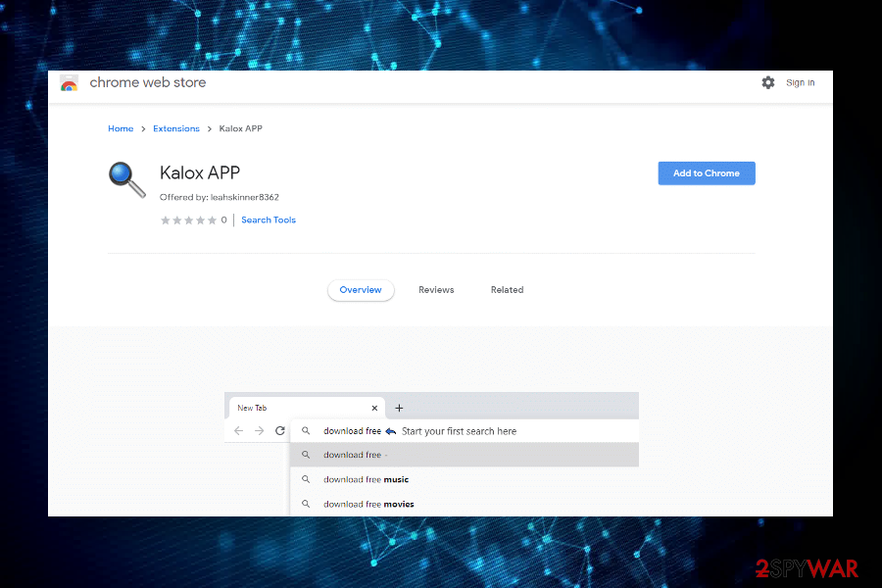Click the Kalox APP magnifying glass icon
This screenshot has height=588, width=882.
127,180
